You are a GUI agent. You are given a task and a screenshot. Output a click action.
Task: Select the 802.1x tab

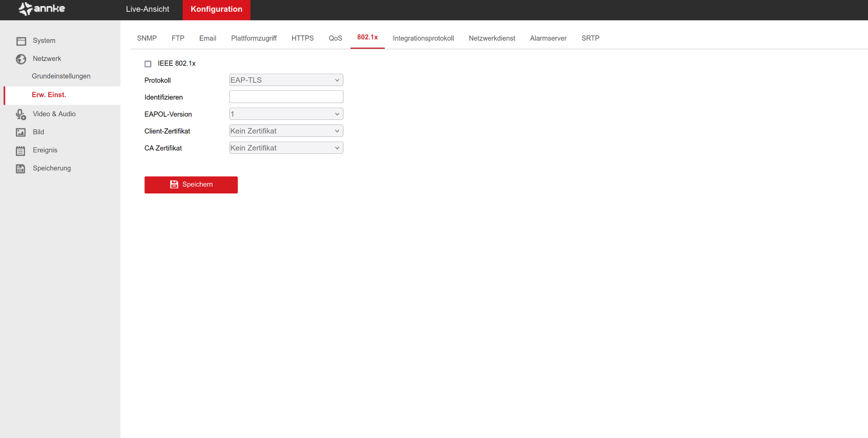tap(368, 38)
